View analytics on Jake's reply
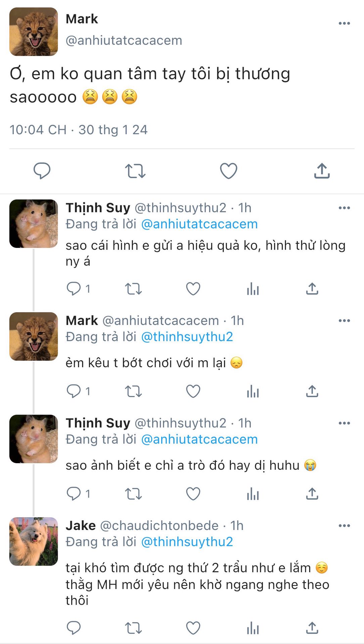Image resolution: width=364 pixels, height=644 pixels. click(x=253, y=628)
